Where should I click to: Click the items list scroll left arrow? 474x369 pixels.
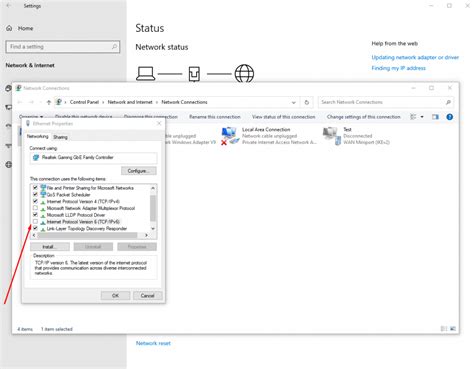point(34,235)
